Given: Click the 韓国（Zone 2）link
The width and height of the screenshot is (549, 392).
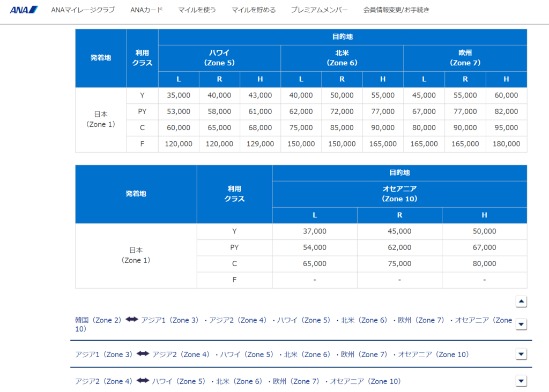Looking at the screenshot, I should (98, 320).
